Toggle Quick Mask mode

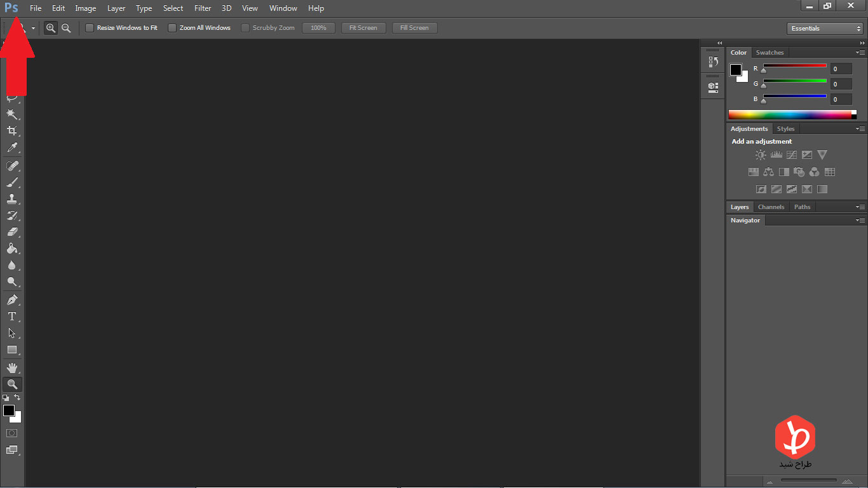point(11,433)
